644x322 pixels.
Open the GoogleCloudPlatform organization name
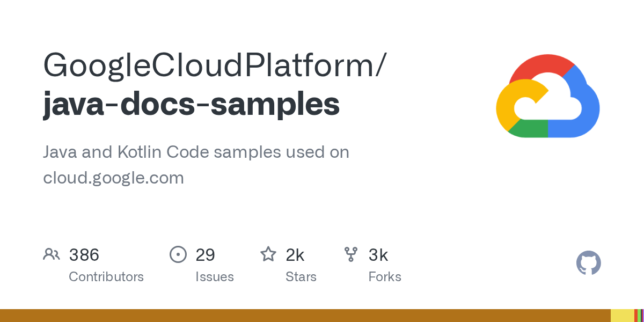(x=214, y=65)
